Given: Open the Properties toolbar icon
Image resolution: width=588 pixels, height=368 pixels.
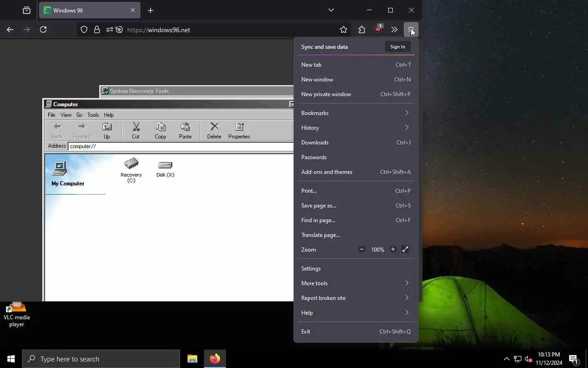Looking at the screenshot, I should pyautogui.click(x=239, y=131).
